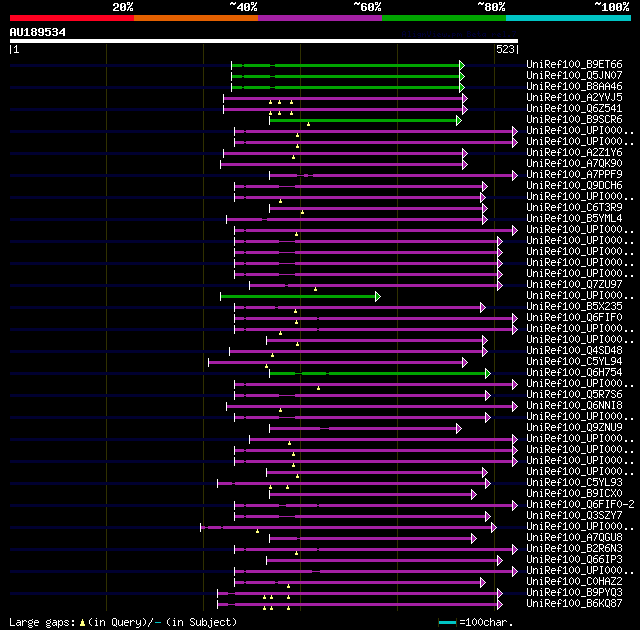The width and height of the screenshot is (640, 630).
Task: Select the UniRef100_B9PYQ3 label
Action: [x=574, y=593]
